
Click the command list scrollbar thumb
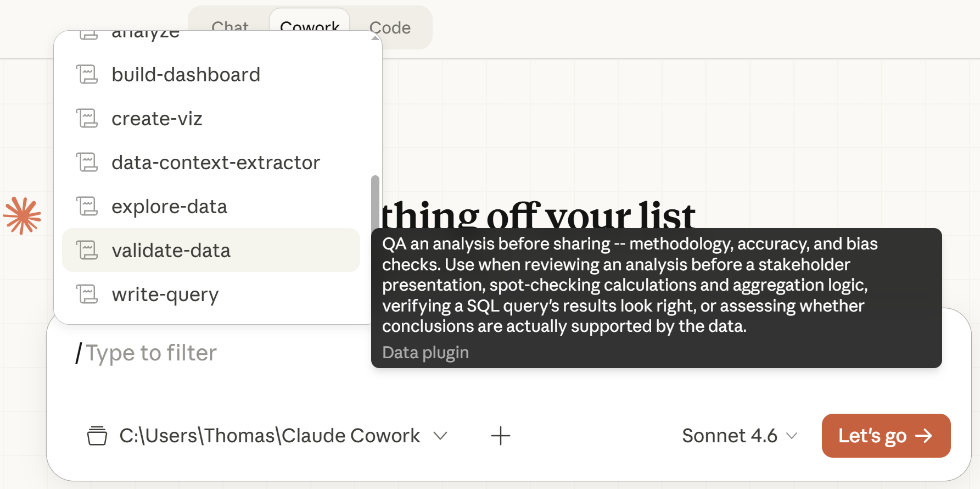[376, 202]
